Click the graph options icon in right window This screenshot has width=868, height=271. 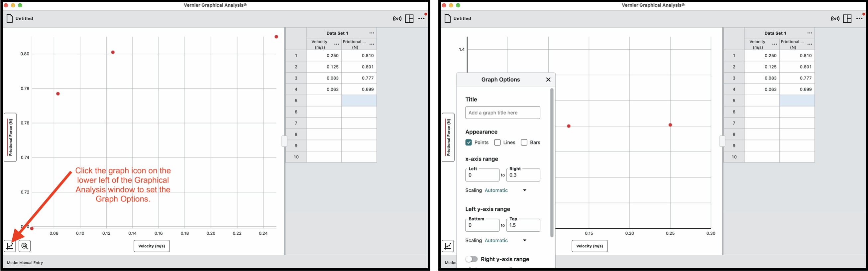pyautogui.click(x=448, y=246)
